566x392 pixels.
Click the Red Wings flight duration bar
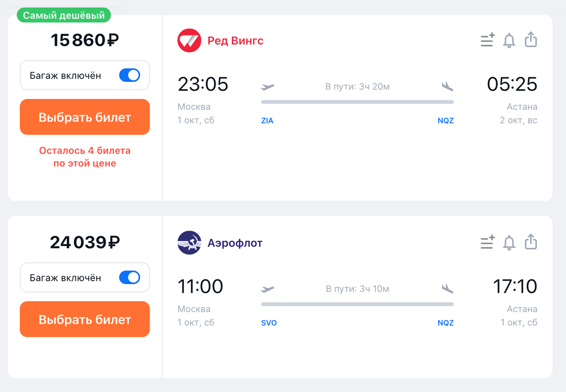pos(358,102)
